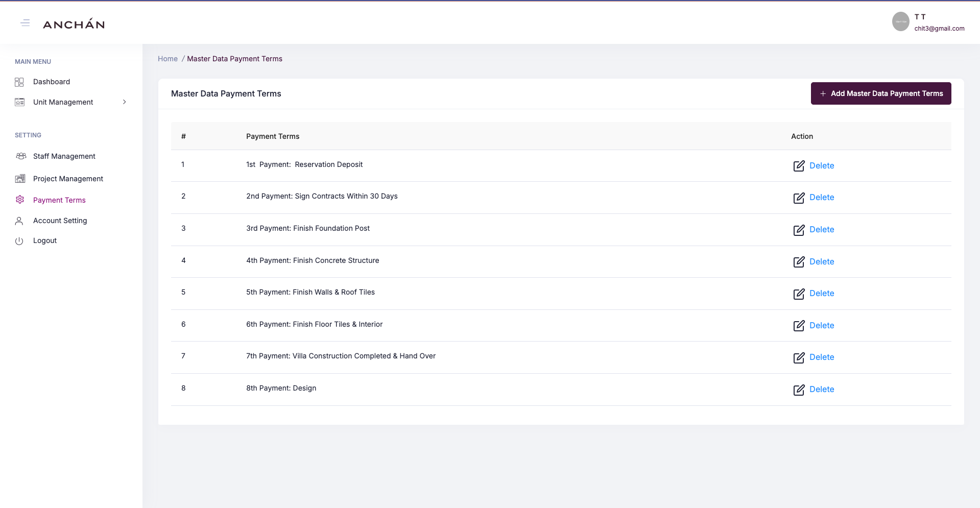This screenshot has height=508, width=980.
Task: Delete the 5th Payment Walls & Roof term
Action: (x=822, y=293)
